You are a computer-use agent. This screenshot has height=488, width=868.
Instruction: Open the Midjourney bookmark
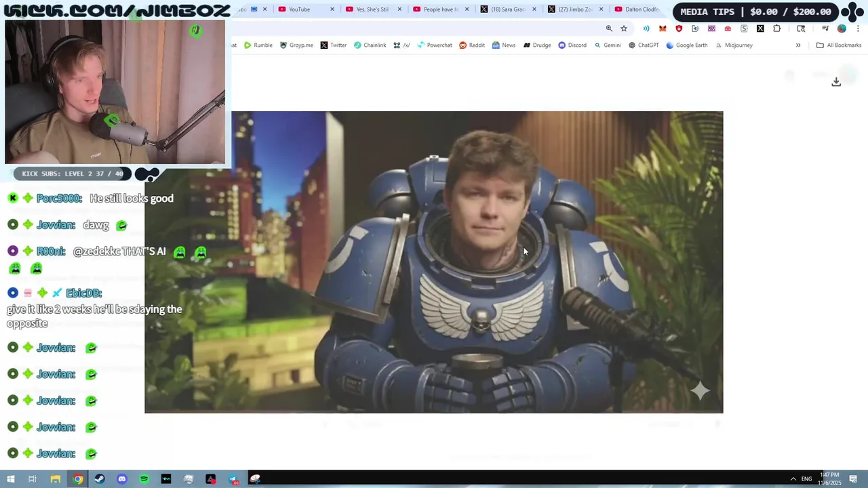coord(734,45)
